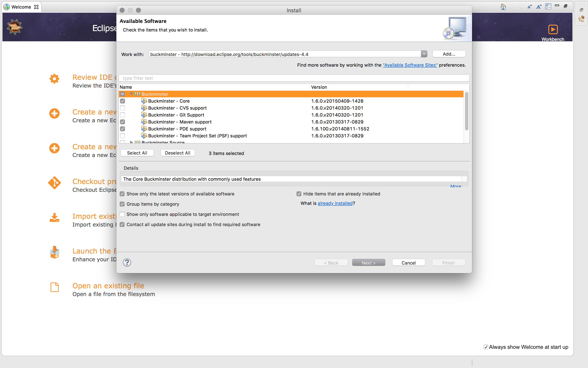Check Buckminster - CVS support checkbox
Screen dimensions: 588x368
pos(122,108)
